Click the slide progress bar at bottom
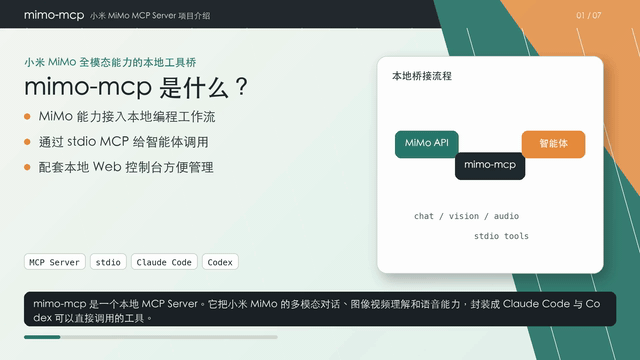640x360 pixels. coord(151,337)
